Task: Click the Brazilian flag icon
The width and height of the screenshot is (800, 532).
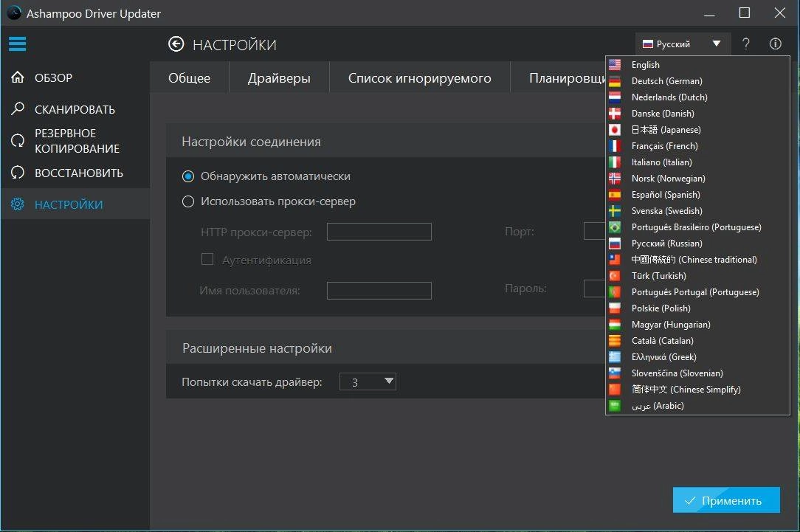Action: click(x=615, y=227)
